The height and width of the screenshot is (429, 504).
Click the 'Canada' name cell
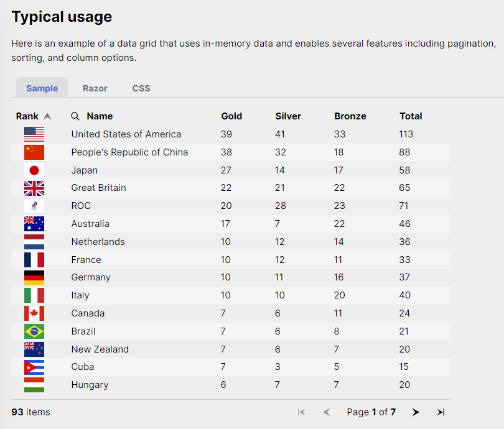coord(88,313)
